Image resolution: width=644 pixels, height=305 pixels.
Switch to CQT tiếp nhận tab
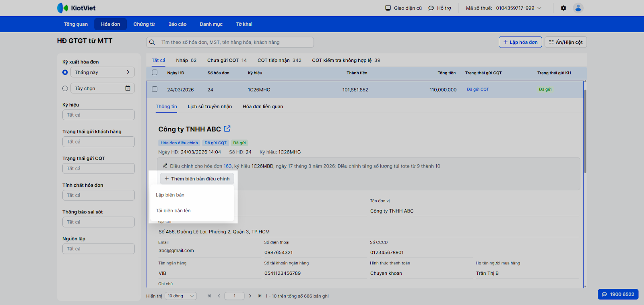[x=279, y=60]
